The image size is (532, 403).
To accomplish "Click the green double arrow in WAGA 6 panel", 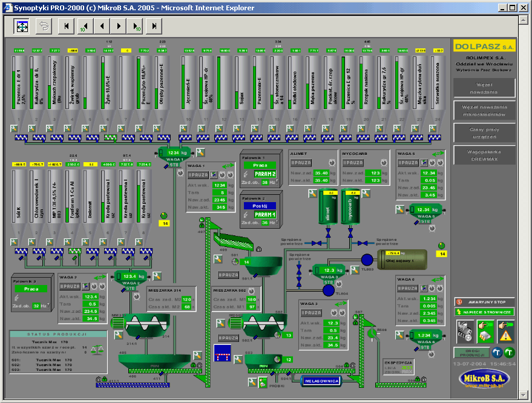I will (438, 279).
